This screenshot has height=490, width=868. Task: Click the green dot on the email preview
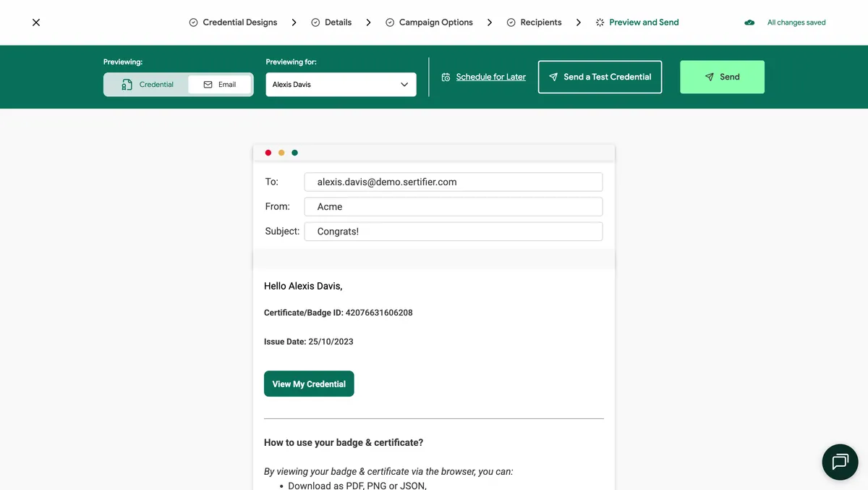(294, 153)
